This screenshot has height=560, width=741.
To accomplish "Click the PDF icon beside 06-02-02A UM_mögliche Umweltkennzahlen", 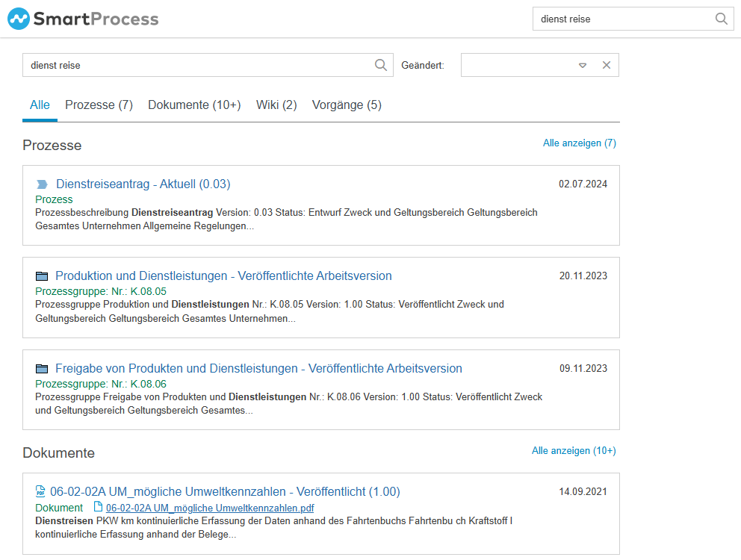I will click(40, 491).
